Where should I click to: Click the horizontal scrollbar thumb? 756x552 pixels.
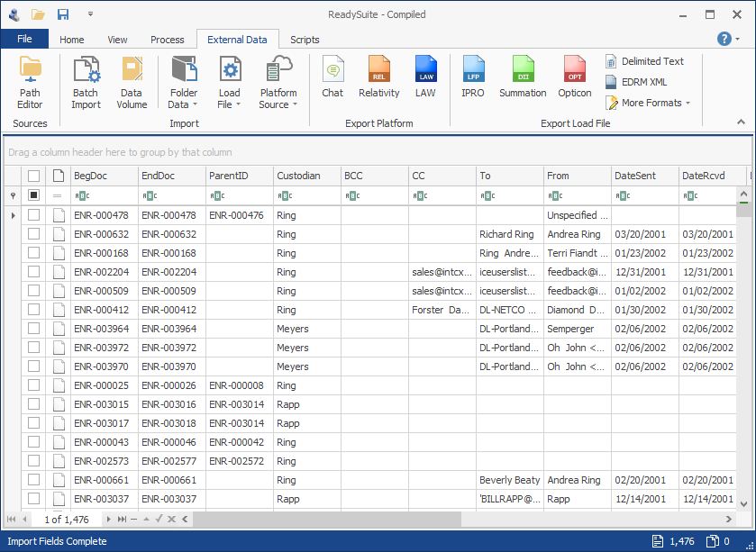pyautogui.click(x=327, y=520)
